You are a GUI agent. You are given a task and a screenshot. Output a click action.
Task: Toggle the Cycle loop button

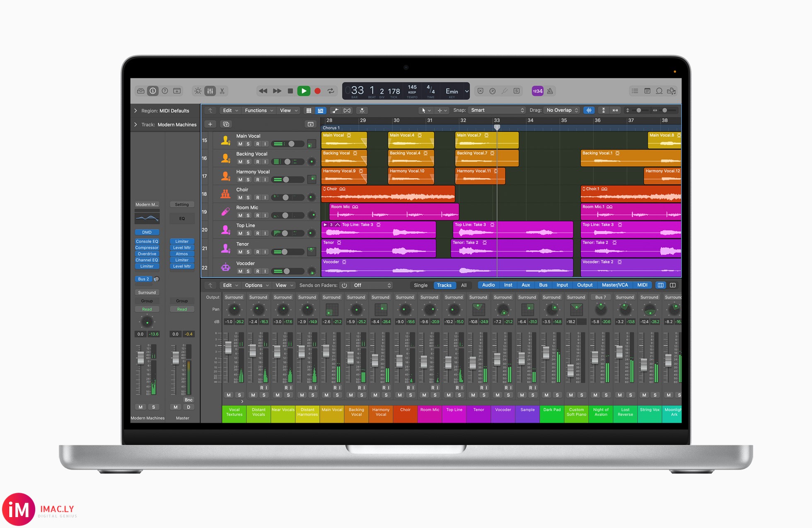331,91
